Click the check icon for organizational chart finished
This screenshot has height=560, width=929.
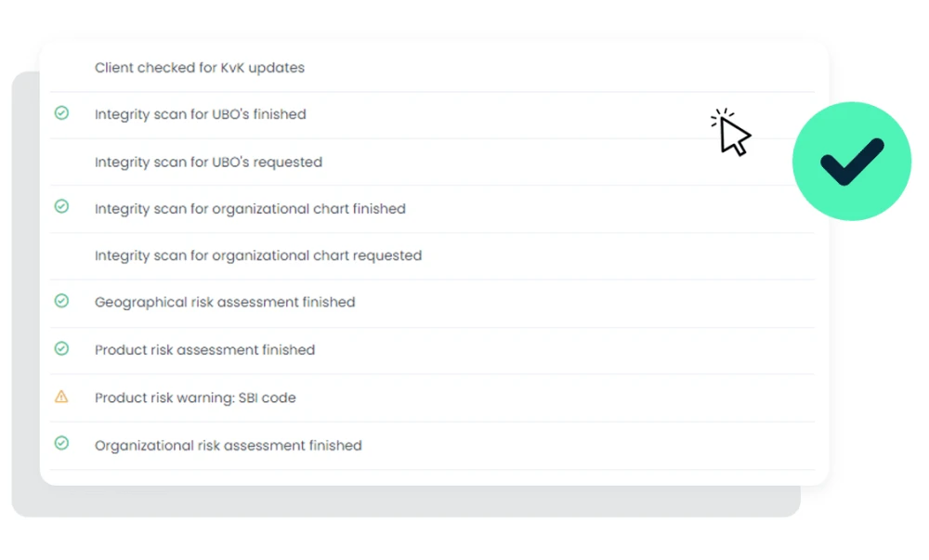pyautogui.click(x=61, y=207)
